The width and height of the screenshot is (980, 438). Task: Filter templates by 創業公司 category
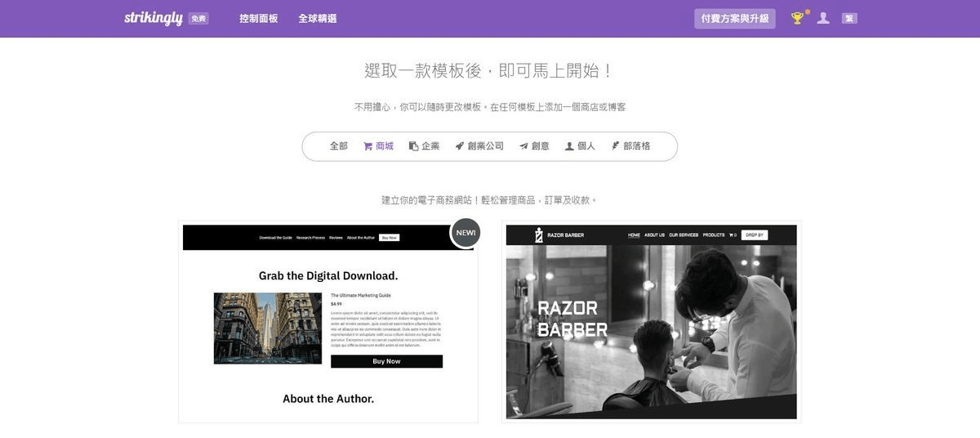(x=479, y=146)
